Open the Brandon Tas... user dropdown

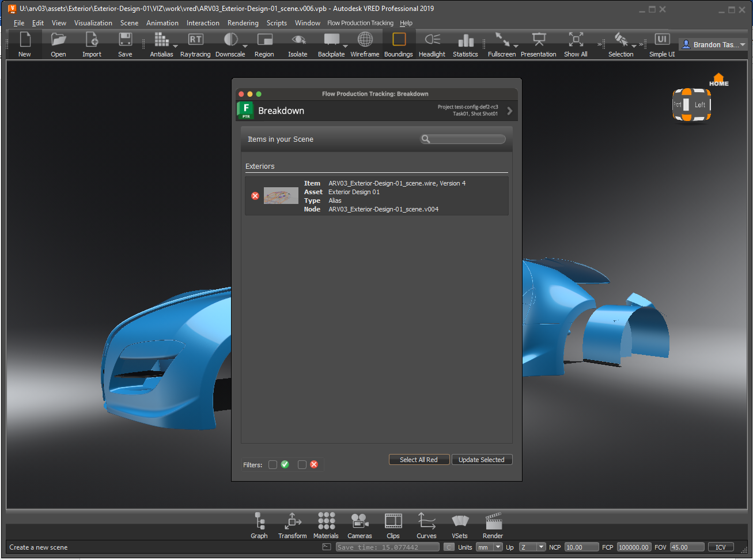713,44
